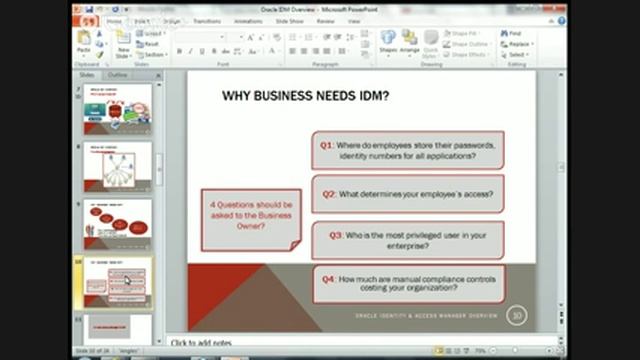Minimize the ribbon with the caret icon

[x=551, y=21]
